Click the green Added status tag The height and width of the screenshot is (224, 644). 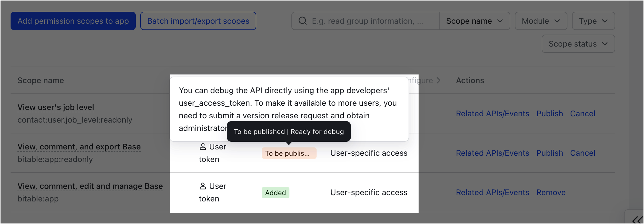275,193
